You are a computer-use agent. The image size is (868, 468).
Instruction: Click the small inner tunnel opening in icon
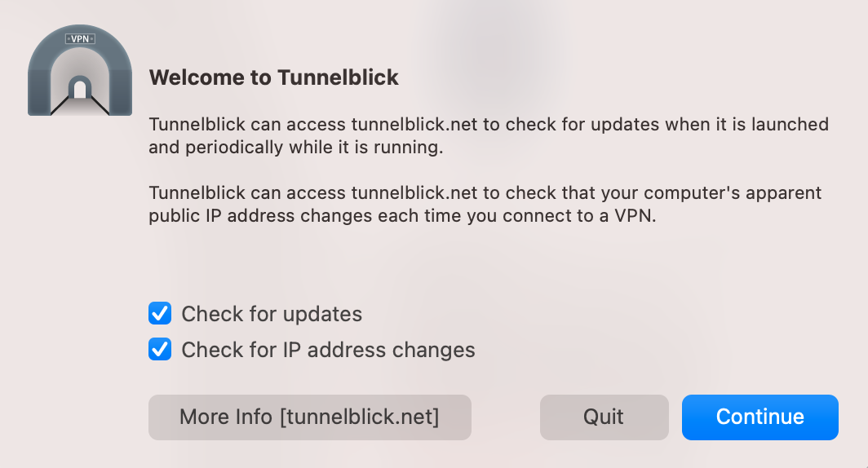pos(80,87)
